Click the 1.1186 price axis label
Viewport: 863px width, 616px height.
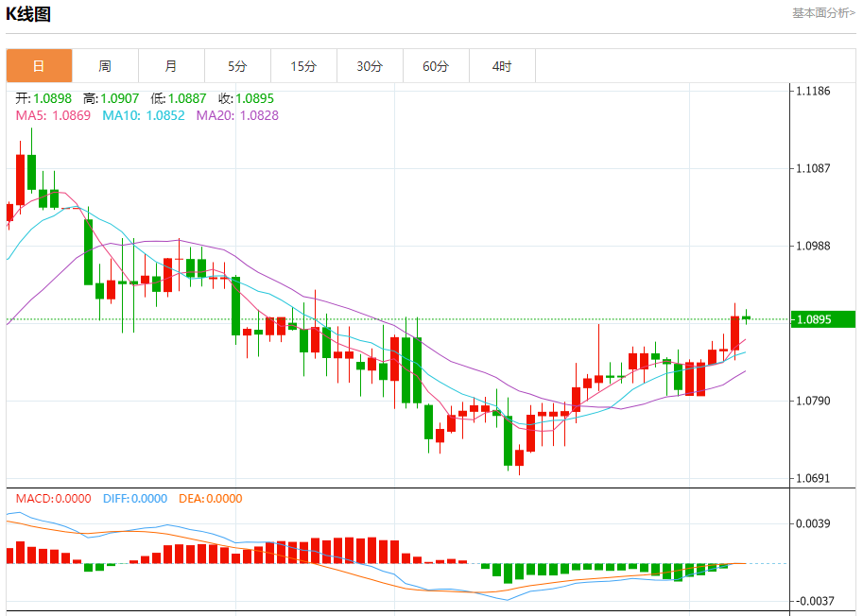coord(813,91)
